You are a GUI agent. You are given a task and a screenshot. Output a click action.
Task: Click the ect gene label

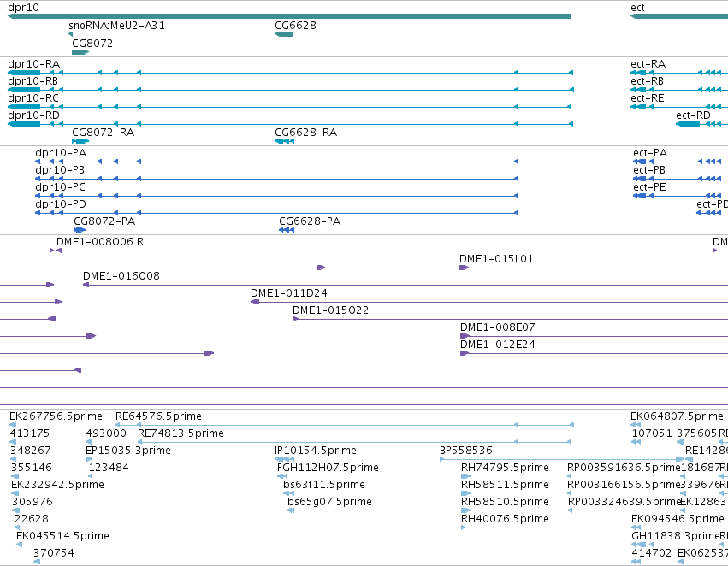coord(637,8)
